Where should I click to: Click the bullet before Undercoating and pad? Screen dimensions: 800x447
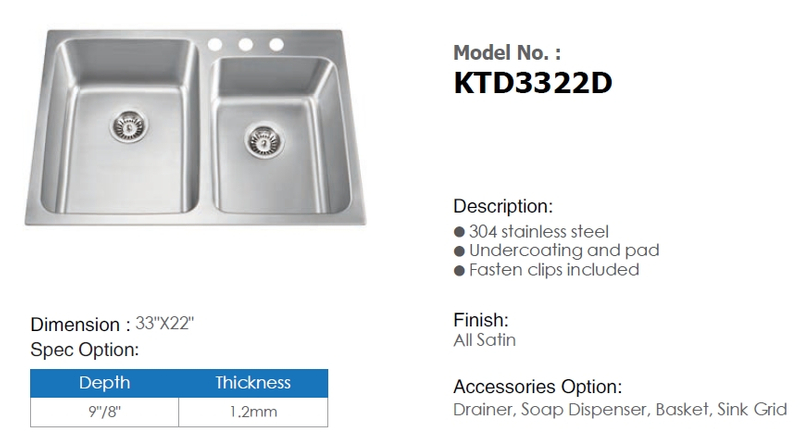tap(459, 251)
